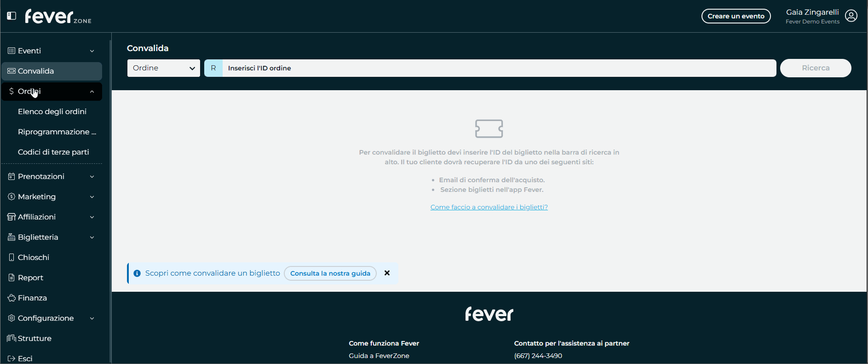The width and height of the screenshot is (868, 364).
Task: Click the Convalida ticket icon
Action: [11, 71]
